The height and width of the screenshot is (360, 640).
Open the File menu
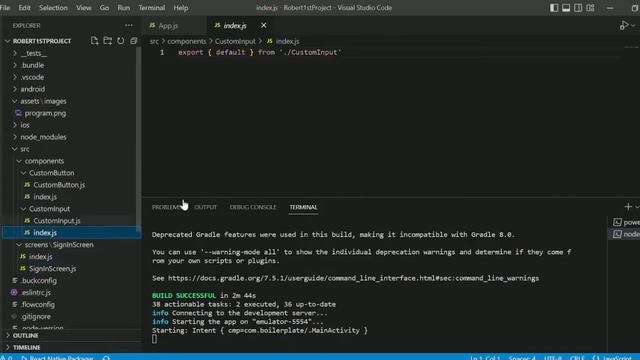coord(5,8)
